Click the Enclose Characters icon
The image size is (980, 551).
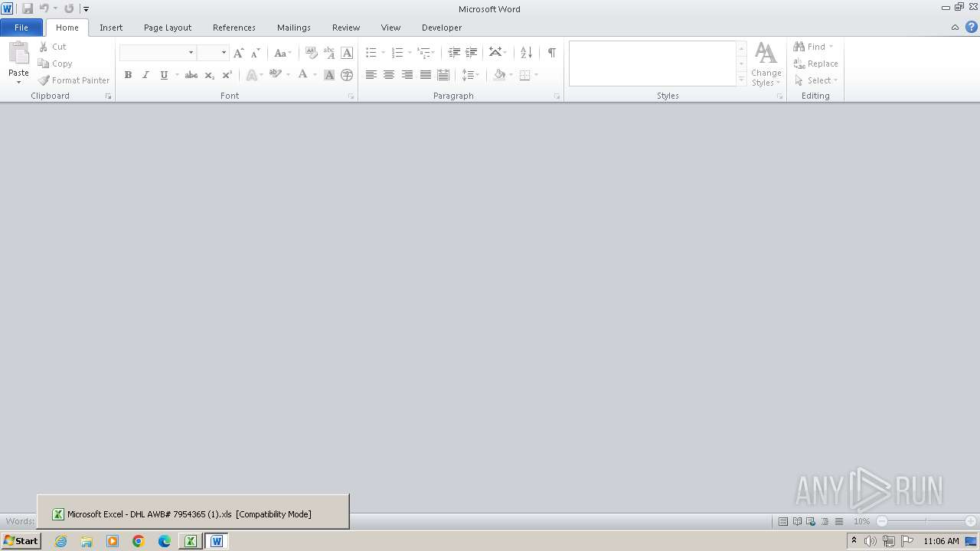click(347, 75)
